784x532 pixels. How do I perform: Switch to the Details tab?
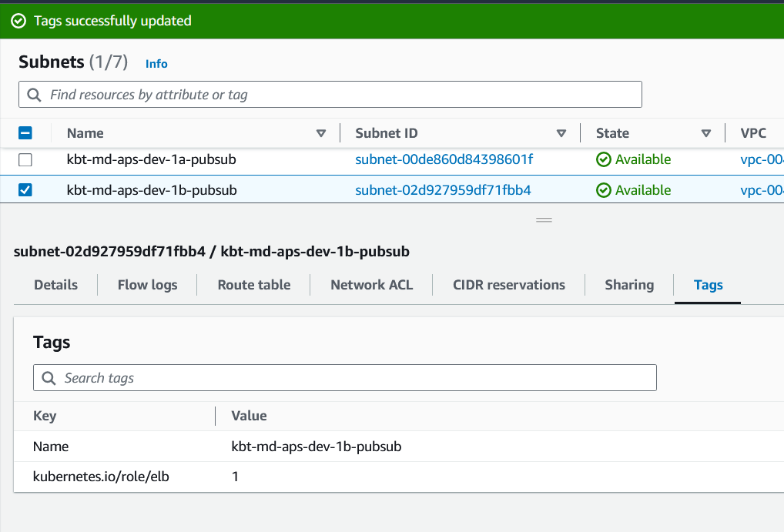point(56,285)
